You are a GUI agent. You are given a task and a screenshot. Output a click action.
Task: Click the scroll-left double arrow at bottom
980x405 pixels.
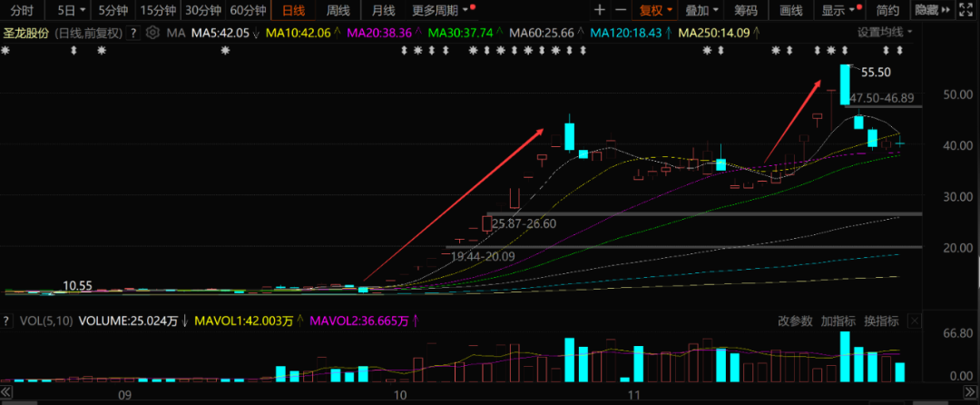click(6, 391)
